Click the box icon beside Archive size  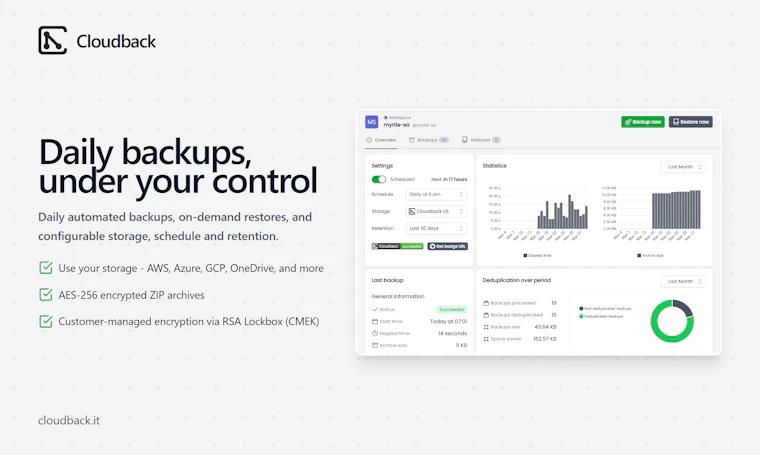point(375,345)
